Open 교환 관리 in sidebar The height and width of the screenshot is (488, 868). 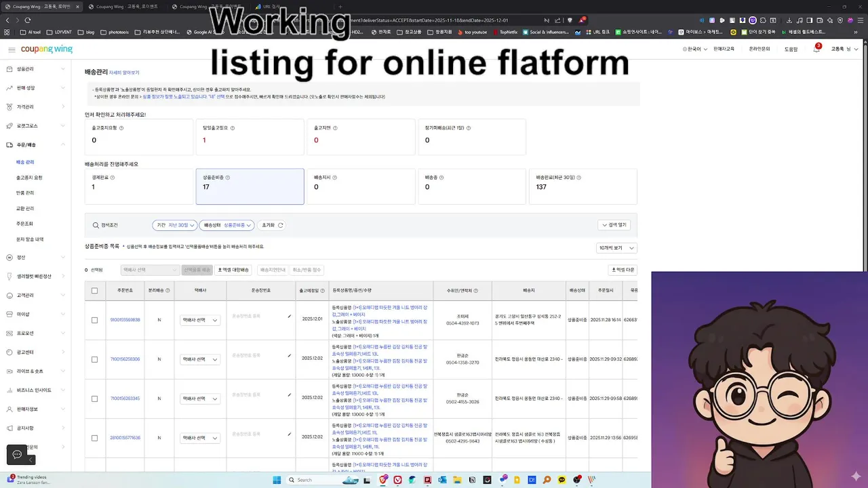tap(25, 209)
